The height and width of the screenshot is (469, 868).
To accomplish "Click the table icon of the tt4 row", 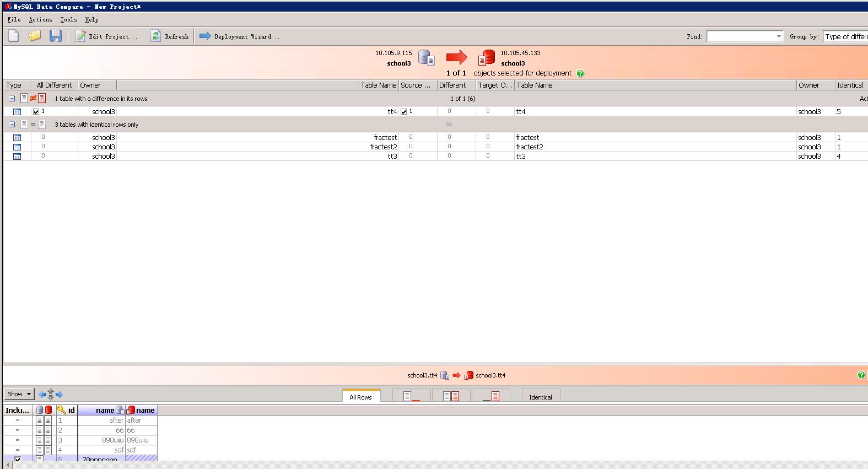I will [17, 112].
